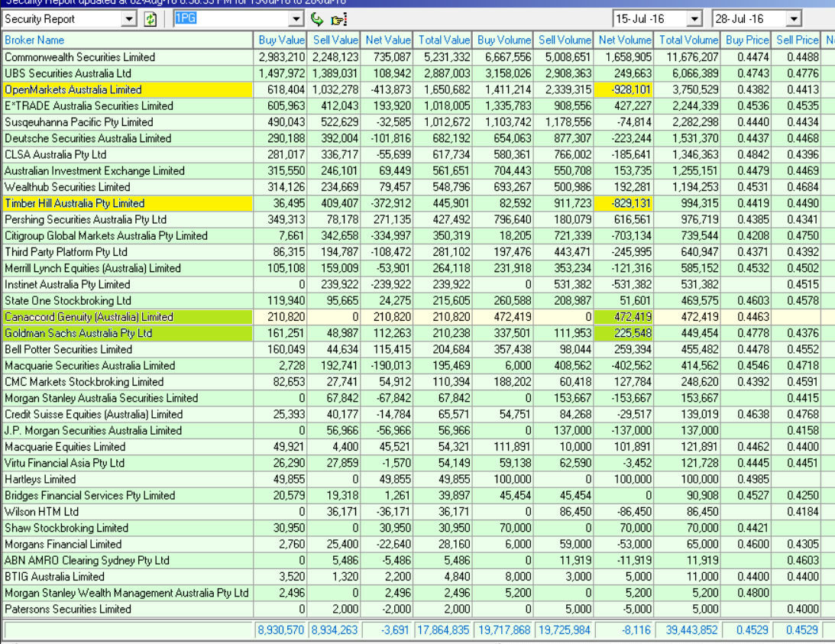
Task: Select Morgan Stanley Wealth Management Australia Pty Ltd
Action: point(126,594)
